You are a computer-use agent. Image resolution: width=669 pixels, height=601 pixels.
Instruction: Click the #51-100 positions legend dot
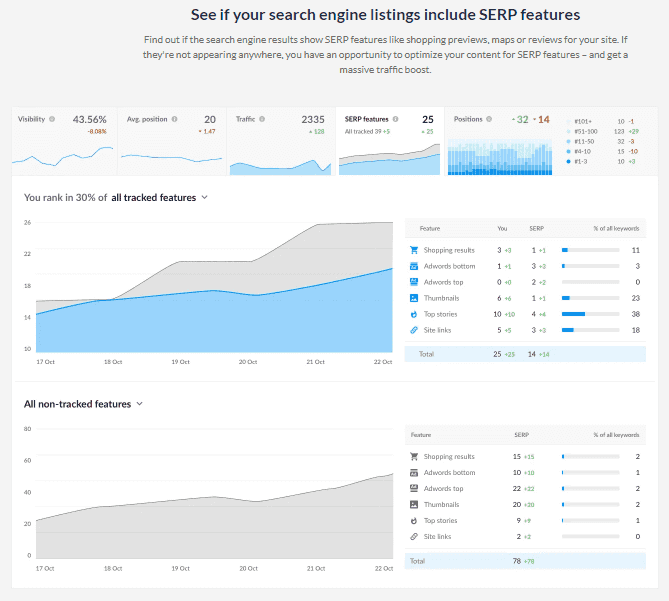click(568, 131)
